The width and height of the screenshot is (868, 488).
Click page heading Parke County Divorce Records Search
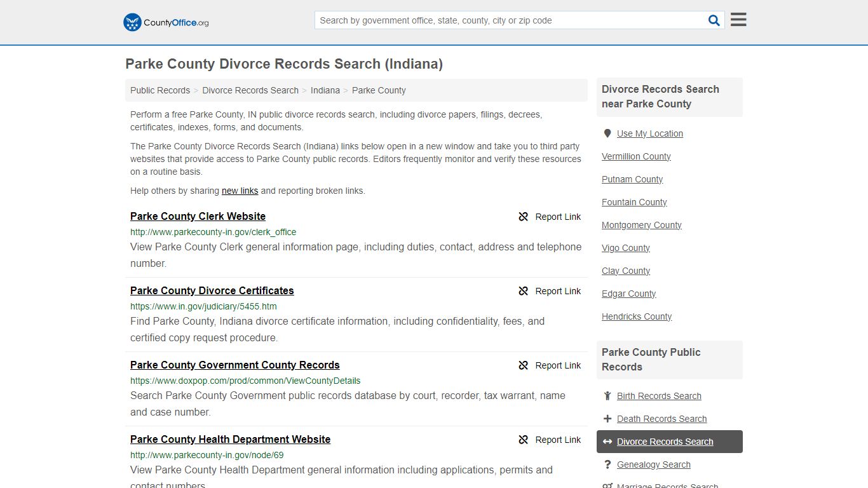[x=284, y=64]
